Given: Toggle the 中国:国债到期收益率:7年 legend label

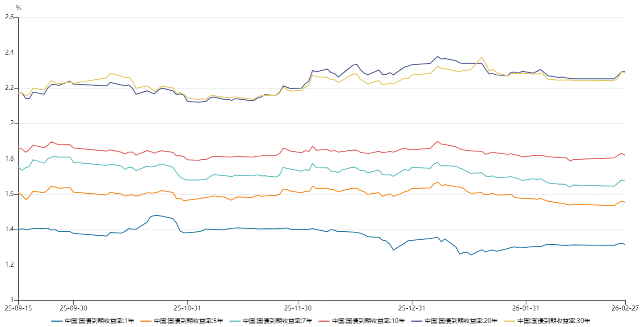Looking at the screenshot, I should [x=278, y=321].
